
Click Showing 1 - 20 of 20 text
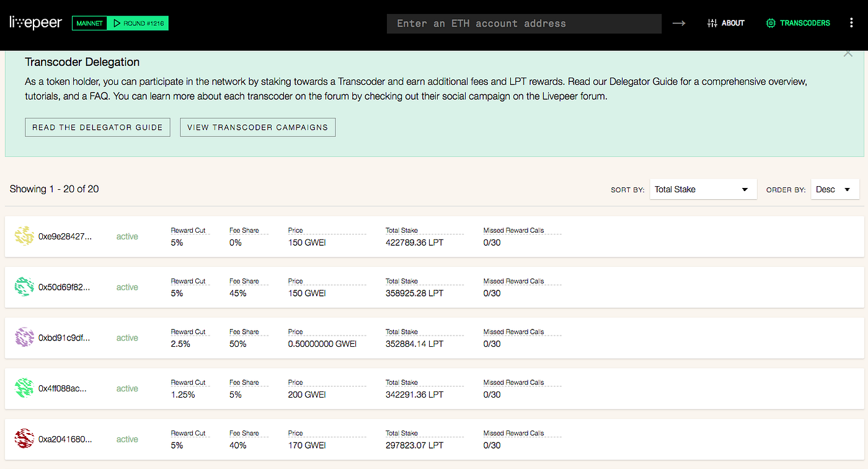[55, 189]
